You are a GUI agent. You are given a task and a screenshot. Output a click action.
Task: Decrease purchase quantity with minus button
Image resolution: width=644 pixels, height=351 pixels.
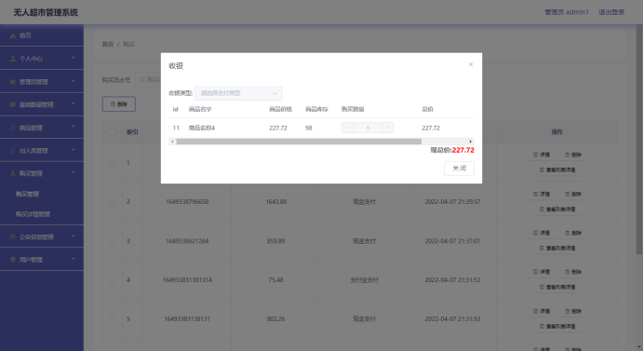[347, 128]
